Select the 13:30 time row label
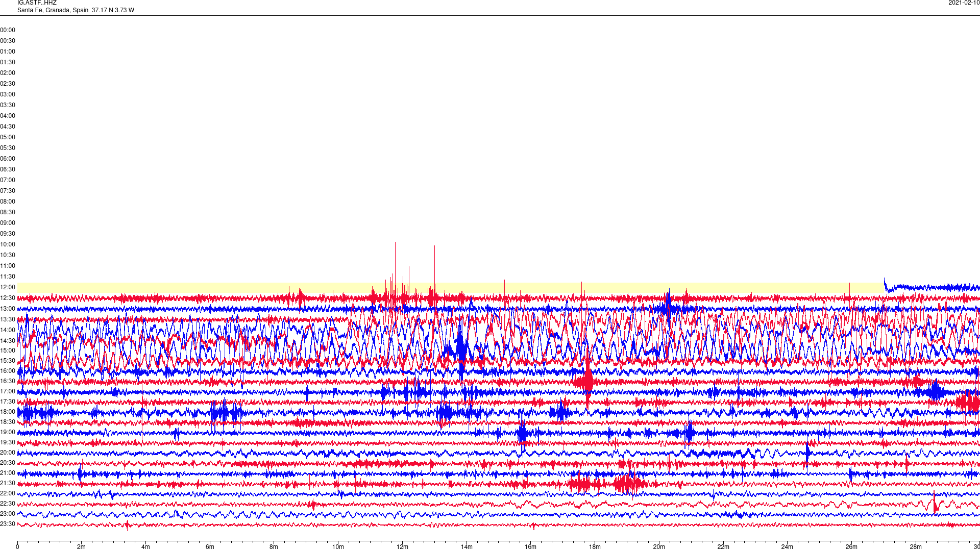This screenshot has height=551, width=980. pyautogui.click(x=8, y=319)
